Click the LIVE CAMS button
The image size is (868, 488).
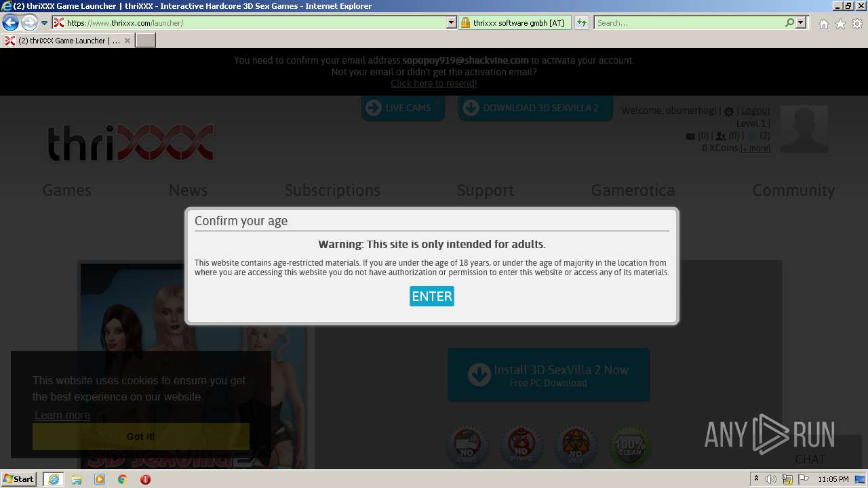pos(403,108)
